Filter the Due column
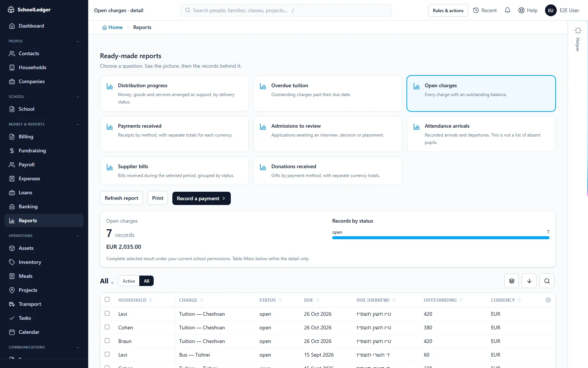 [x=318, y=300]
